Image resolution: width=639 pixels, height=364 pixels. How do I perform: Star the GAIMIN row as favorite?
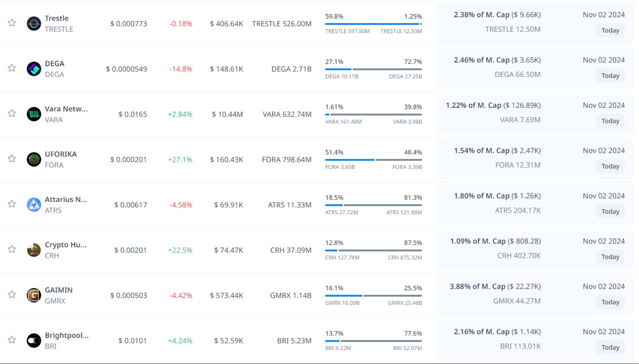[x=12, y=295]
